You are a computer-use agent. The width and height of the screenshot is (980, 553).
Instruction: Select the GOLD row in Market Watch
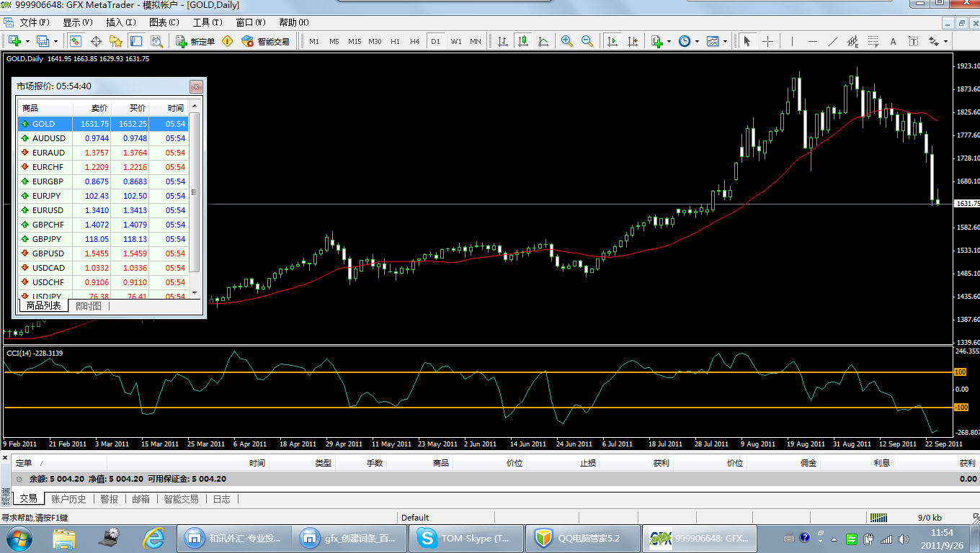[103, 124]
